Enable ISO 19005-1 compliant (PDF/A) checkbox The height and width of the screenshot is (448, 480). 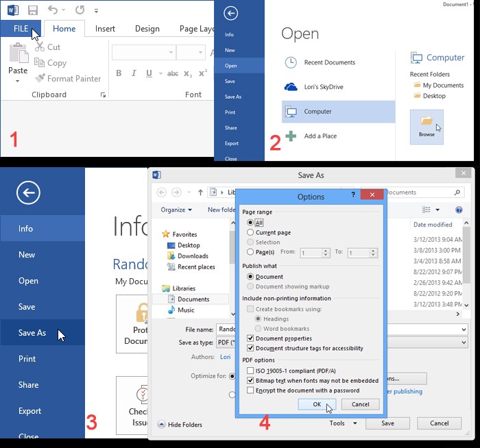tap(250, 371)
